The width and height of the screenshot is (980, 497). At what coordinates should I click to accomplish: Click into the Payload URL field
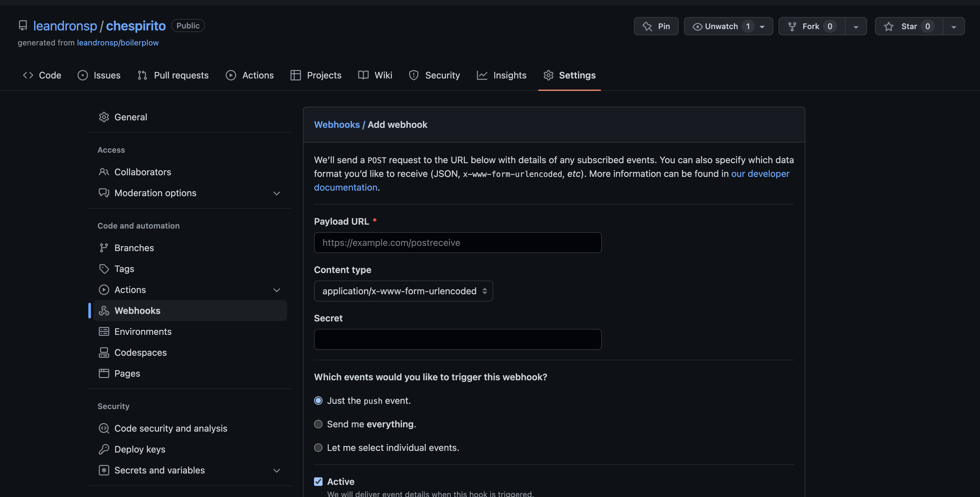tap(457, 243)
